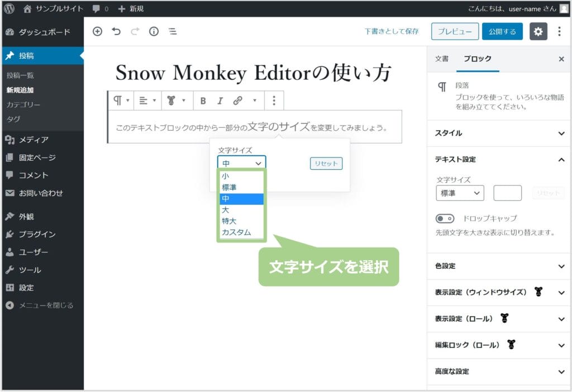Screen dimensions: 572x392
Task: Open the Snow Monkey toolbar dropdown
Action: tap(176, 101)
